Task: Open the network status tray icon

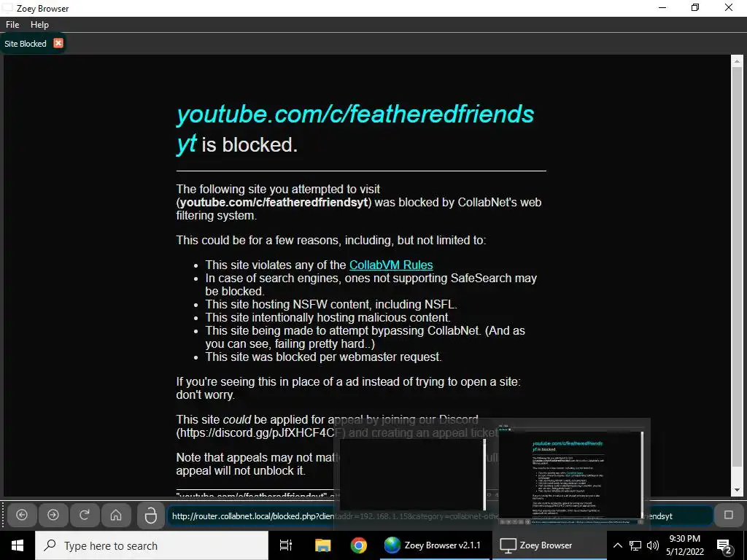Action: click(x=635, y=545)
